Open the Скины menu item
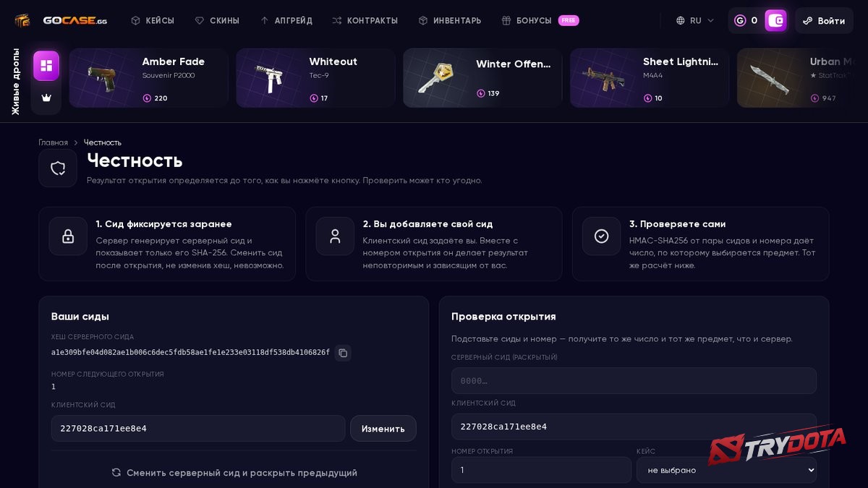The image size is (868, 488). point(217,20)
